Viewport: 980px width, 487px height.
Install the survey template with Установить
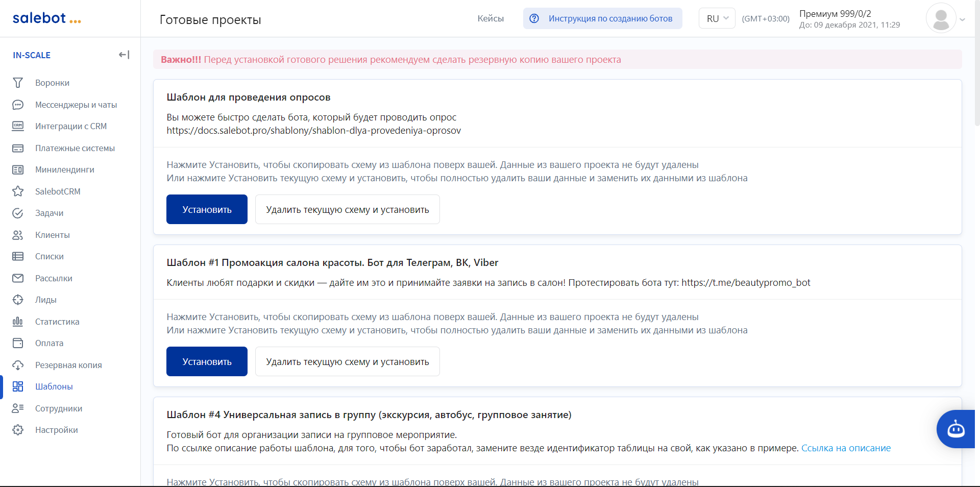[x=207, y=209]
